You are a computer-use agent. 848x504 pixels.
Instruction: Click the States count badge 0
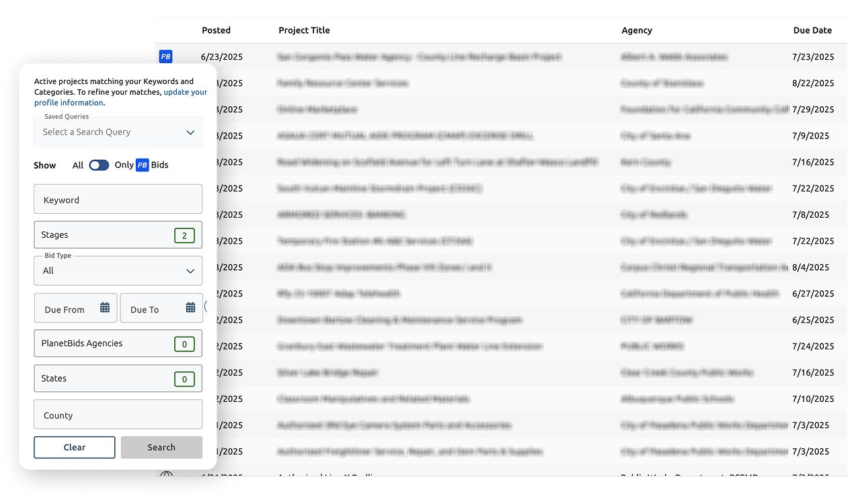tap(184, 379)
